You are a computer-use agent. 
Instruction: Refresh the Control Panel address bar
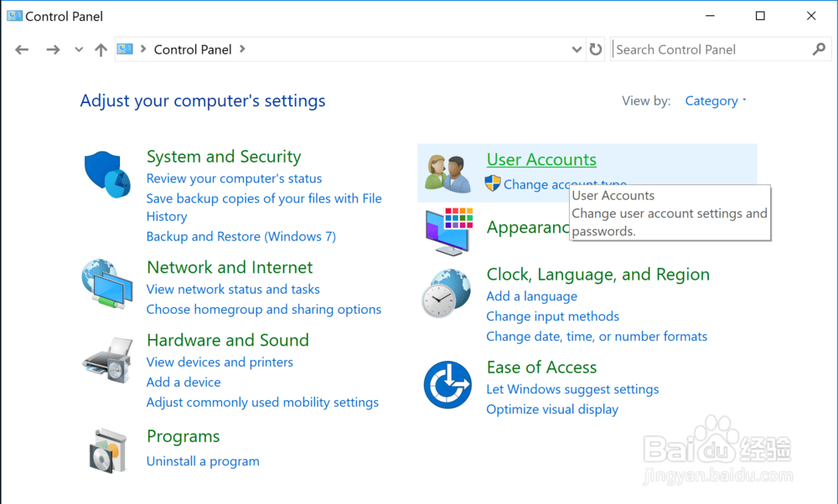pyautogui.click(x=596, y=49)
